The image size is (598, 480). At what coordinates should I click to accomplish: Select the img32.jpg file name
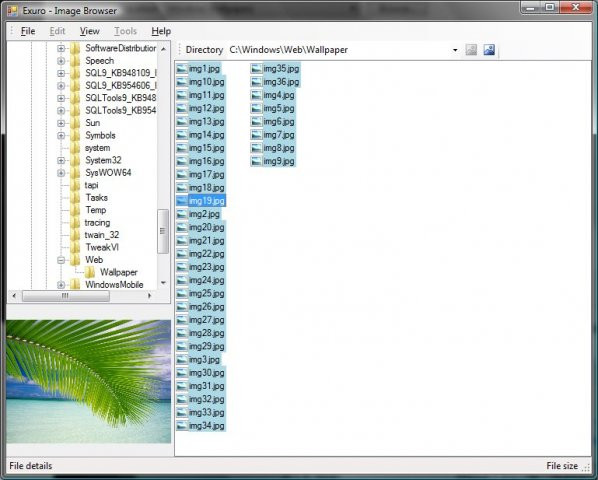click(206, 399)
